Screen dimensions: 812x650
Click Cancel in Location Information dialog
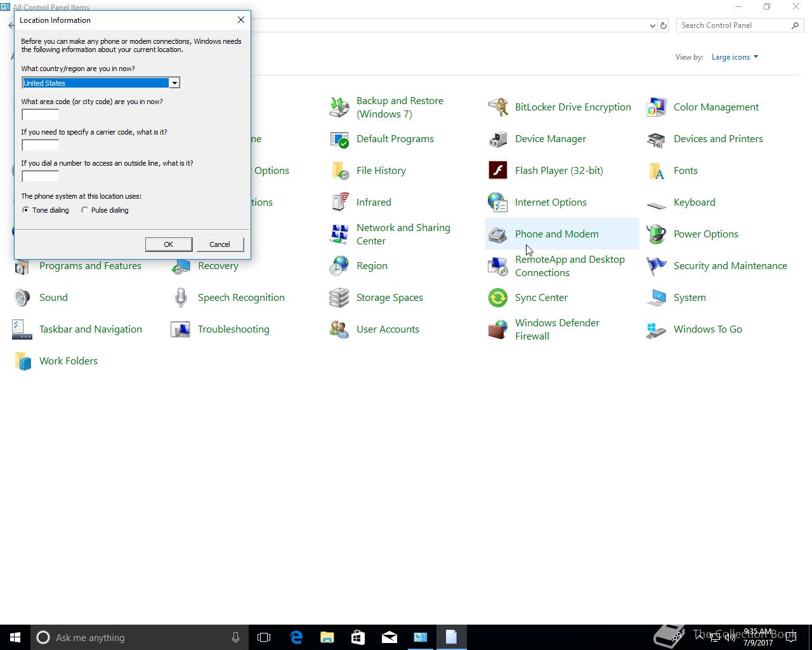pyautogui.click(x=219, y=244)
